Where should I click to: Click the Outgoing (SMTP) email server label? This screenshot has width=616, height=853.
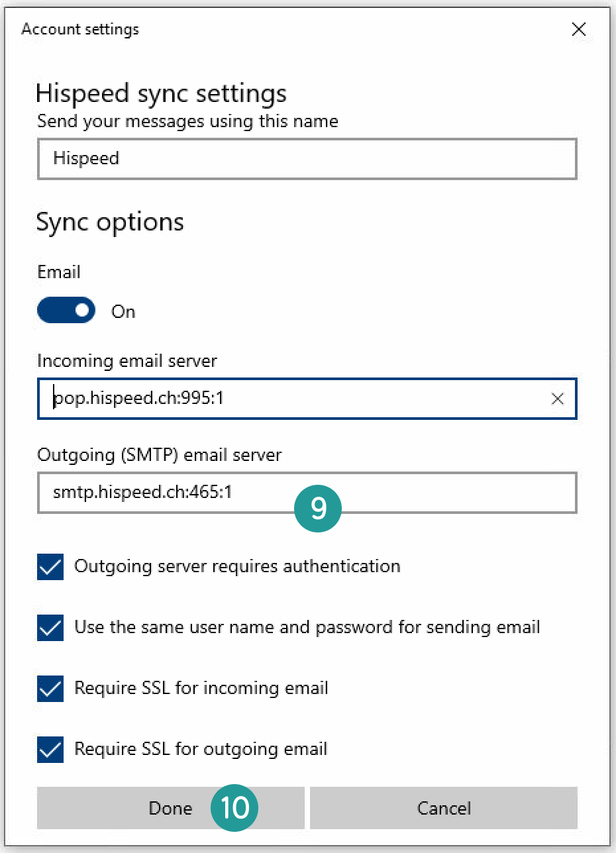[x=160, y=455]
